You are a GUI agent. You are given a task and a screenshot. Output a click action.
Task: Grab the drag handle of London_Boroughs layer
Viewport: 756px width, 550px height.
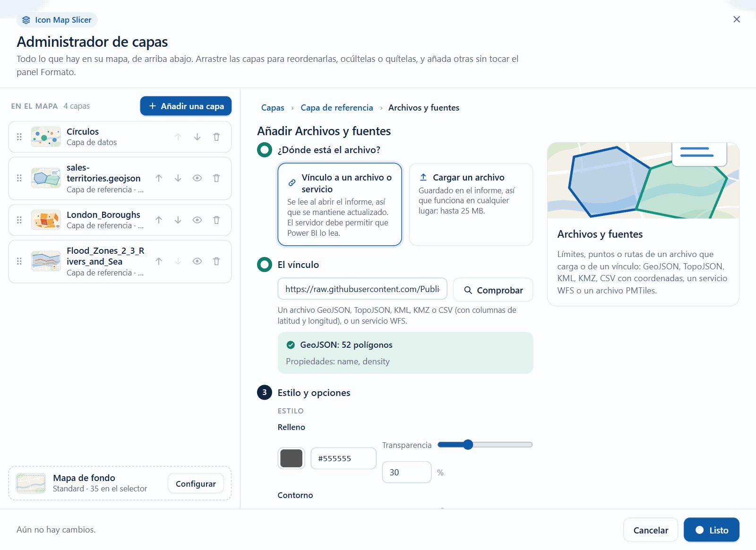[19, 220]
